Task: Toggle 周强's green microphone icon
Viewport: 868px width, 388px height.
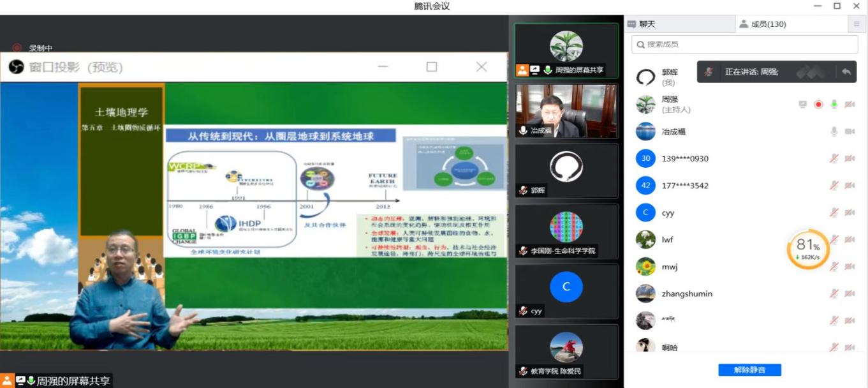Action: (834, 105)
